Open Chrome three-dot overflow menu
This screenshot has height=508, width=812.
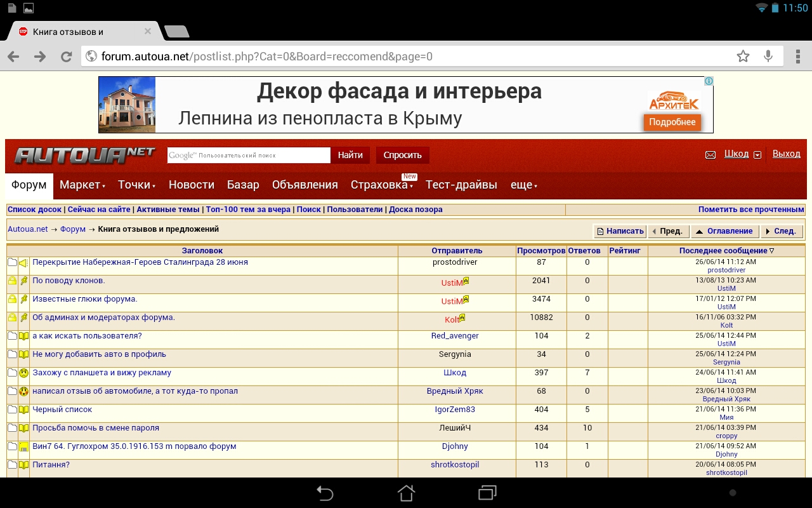[x=797, y=57]
